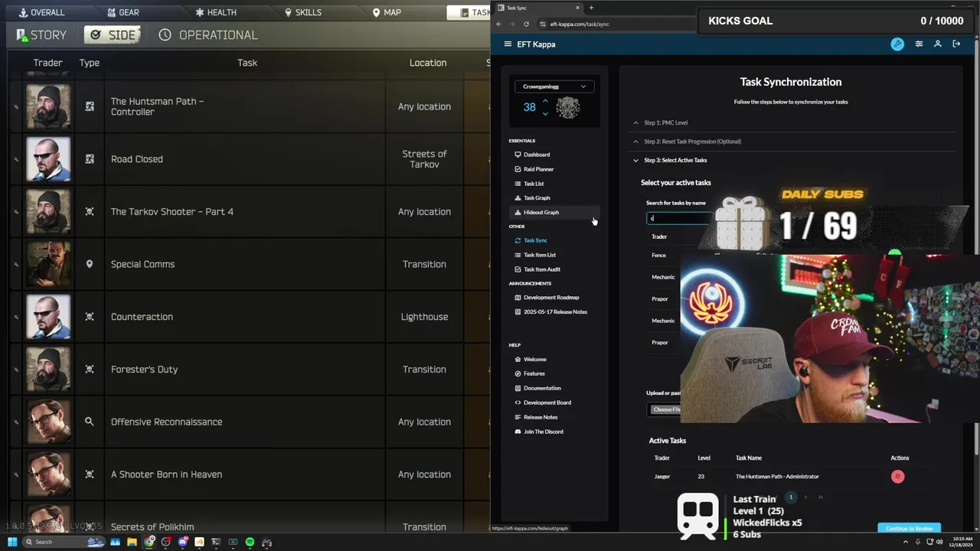
Task: Focus the search tasks by name field
Action: [680, 218]
